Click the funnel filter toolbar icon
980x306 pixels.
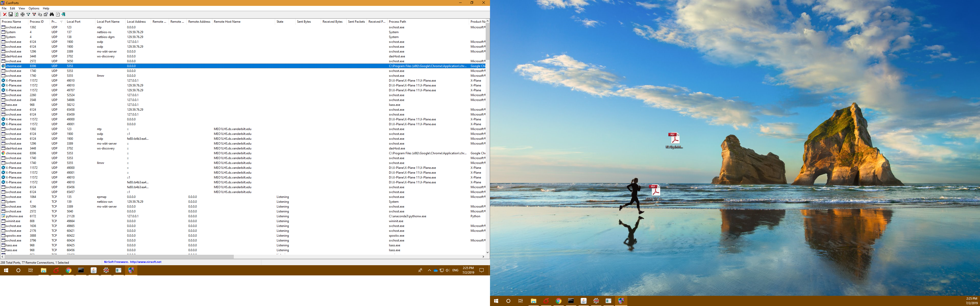pos(28,15)
